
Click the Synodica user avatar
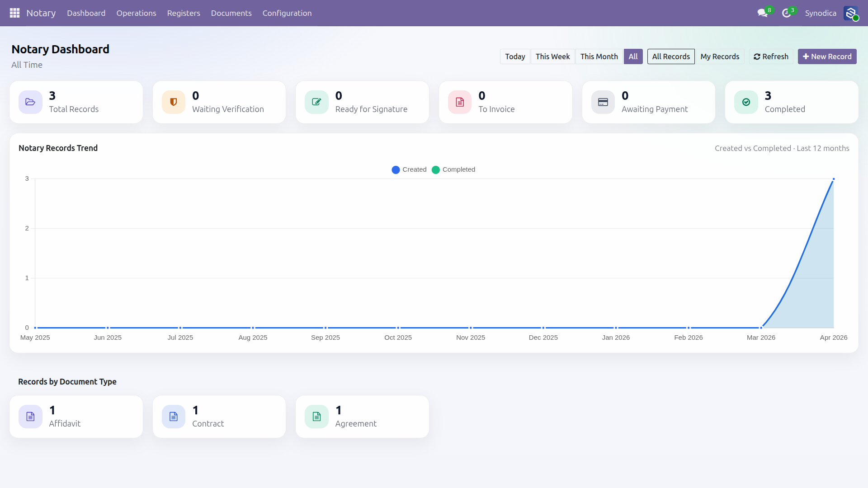click(851, 13)
